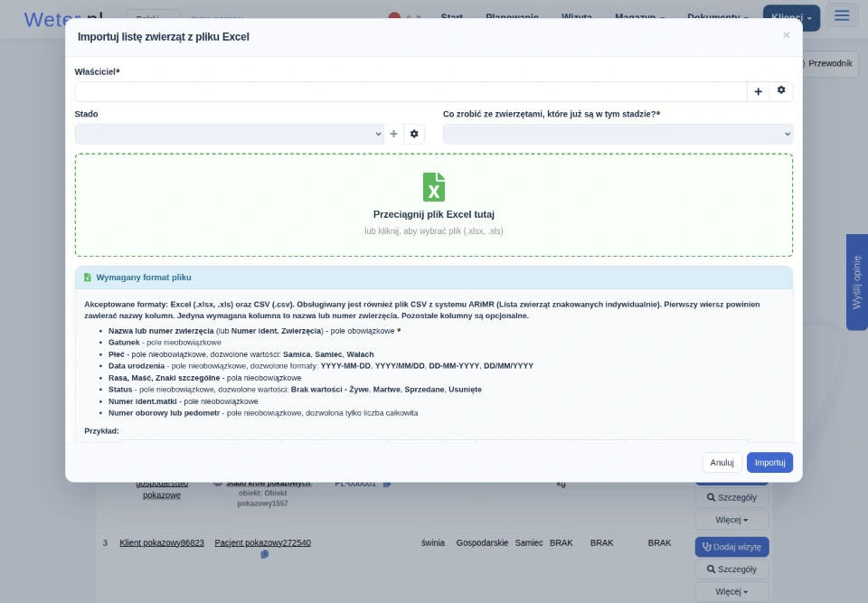This screenshot has height=603, width=868.
Task: Open Więcej dropdown in row 3
Action: (x=731, y=591)
